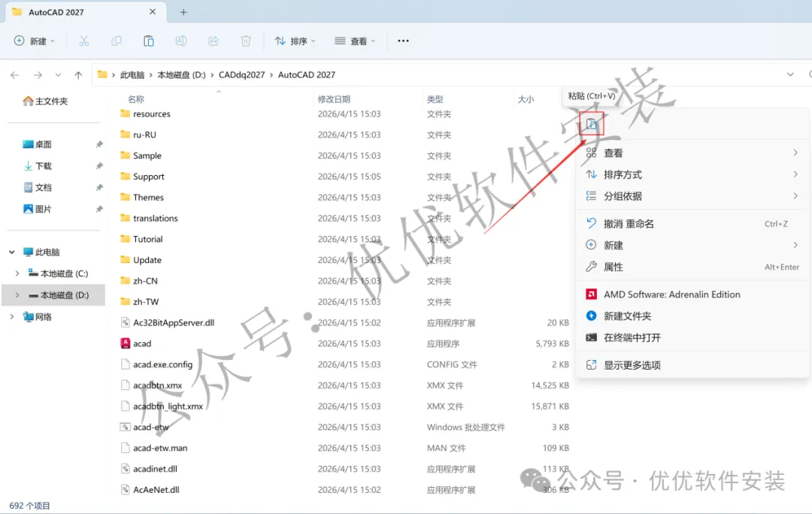The image size is (812, 514).
Task: Select 网络 network in sidebar
Action: (38, 317)
